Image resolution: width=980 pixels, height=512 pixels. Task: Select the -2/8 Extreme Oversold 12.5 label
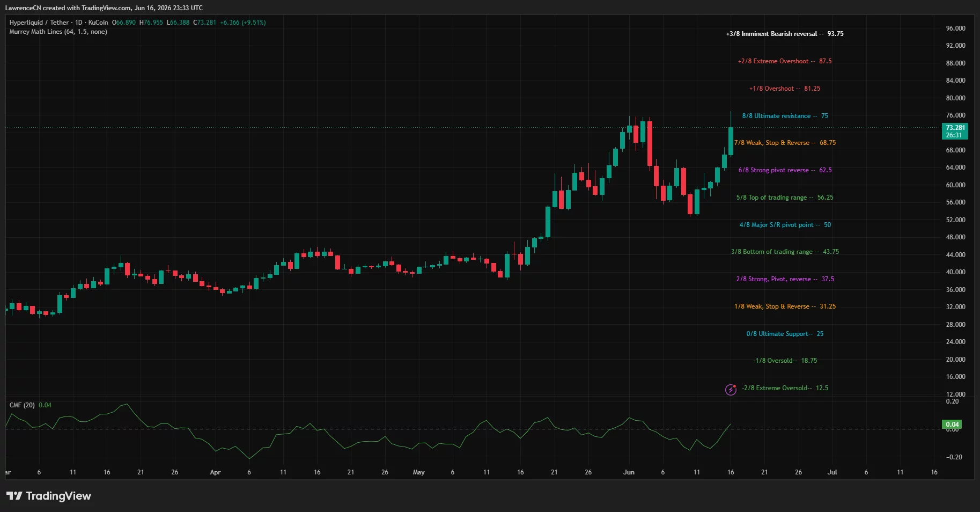click(x=785, y=388)
